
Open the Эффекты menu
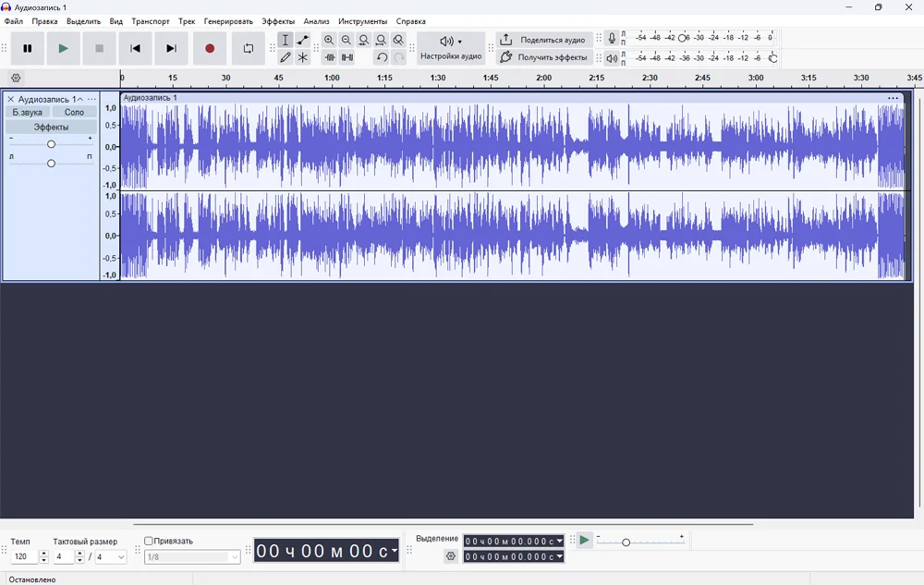pos(278,21)
